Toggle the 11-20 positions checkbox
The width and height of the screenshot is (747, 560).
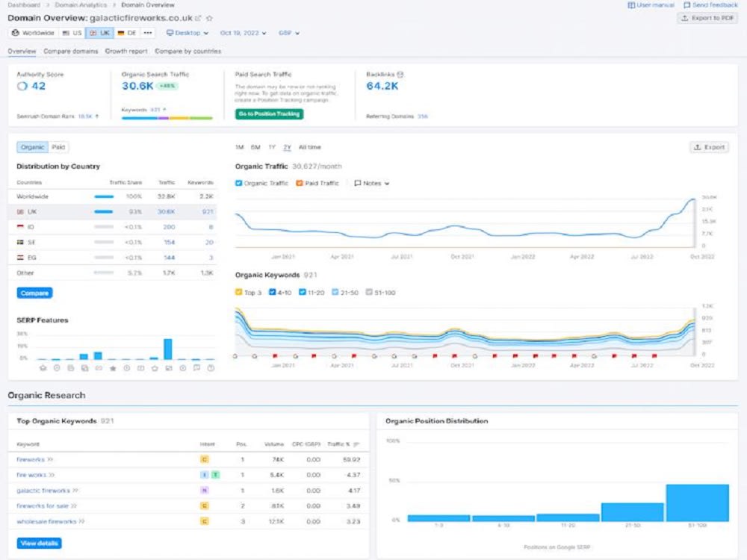tap(302, 293)
